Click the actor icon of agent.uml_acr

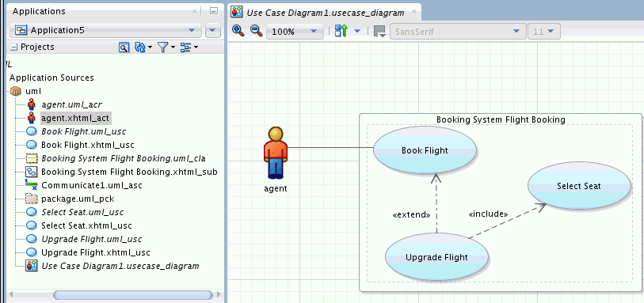coord(31,104)
